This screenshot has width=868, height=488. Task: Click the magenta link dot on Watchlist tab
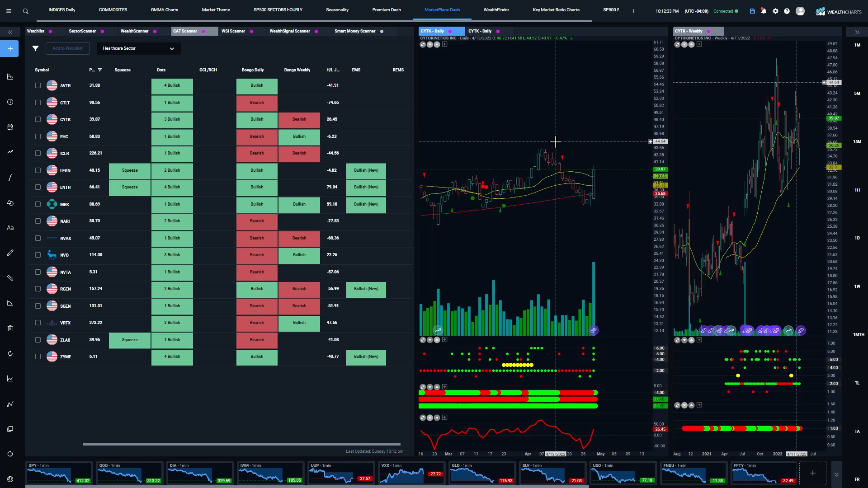coord(51,32)
